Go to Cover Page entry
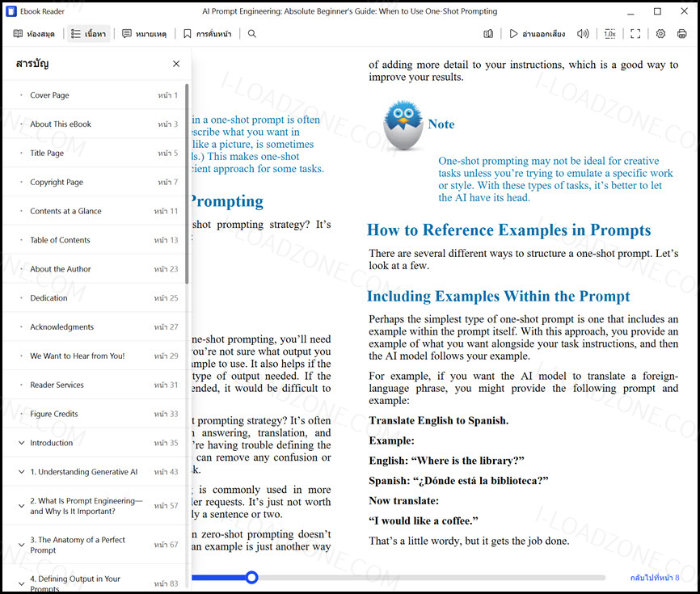 pyautogui.click(x=95, y=95)
